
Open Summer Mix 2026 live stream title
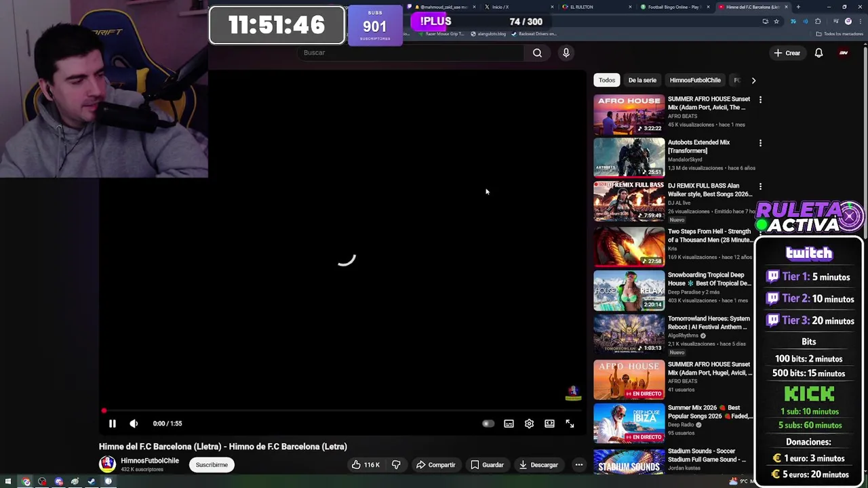coord(709,412)
